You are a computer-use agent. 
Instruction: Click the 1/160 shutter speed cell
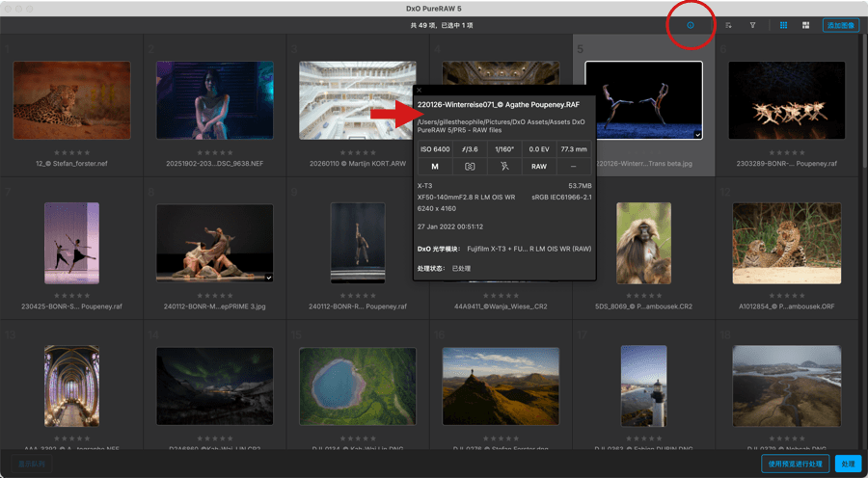pyautogui.click(x=504, y=148)
